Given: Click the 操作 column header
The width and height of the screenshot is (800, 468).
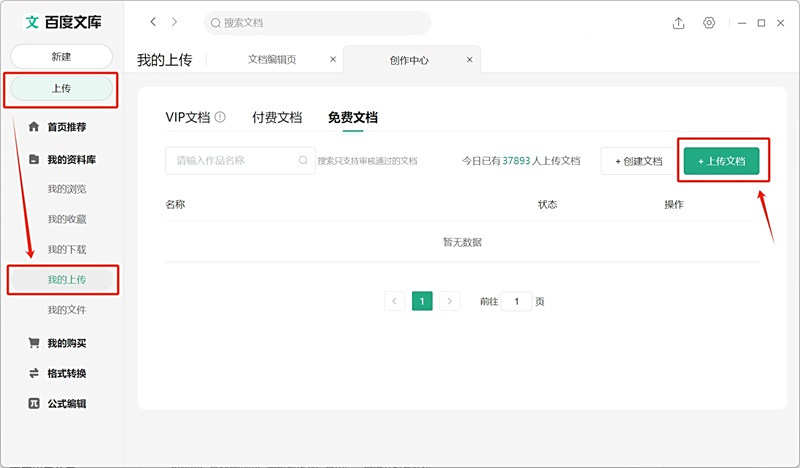Looking at the screenshot, I should 673,204.
